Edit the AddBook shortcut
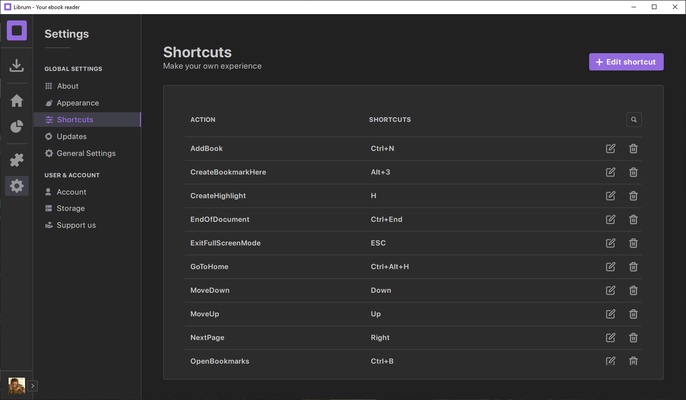 (610, 148)
